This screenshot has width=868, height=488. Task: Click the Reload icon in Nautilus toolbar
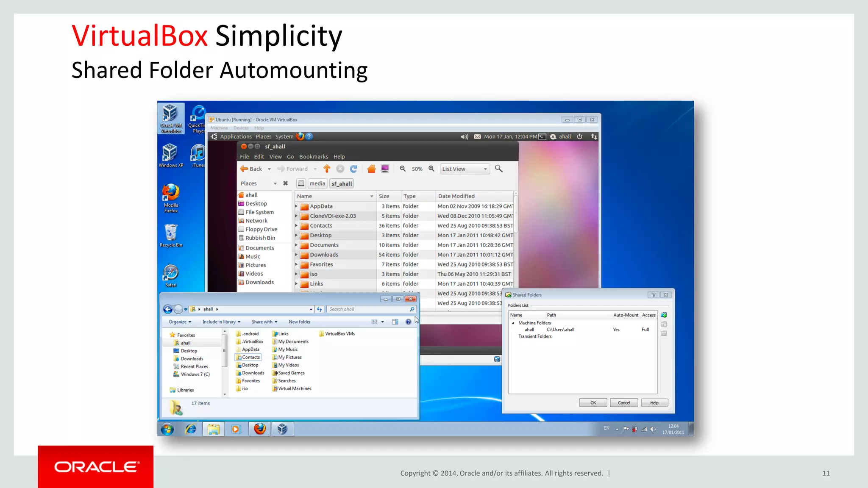[x=353, y=169]
